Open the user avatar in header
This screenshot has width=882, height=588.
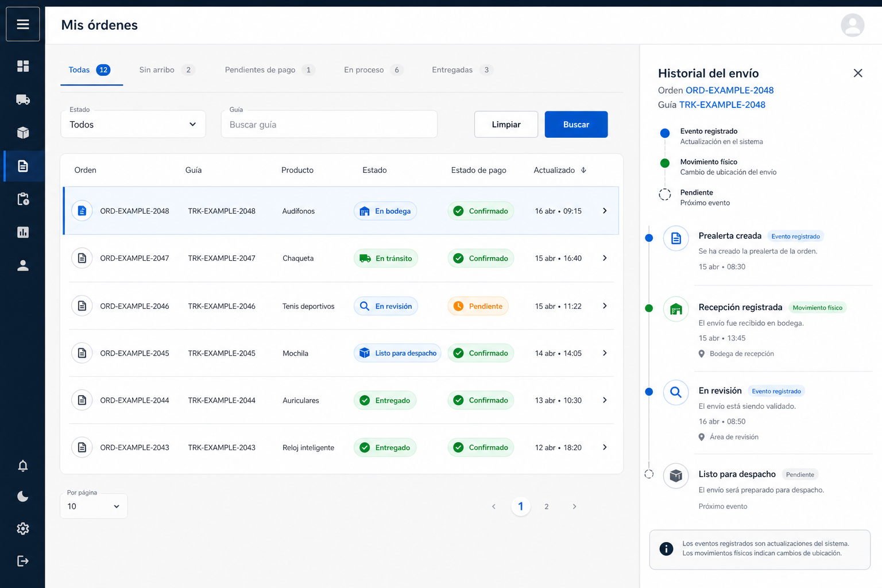point(852,25)
